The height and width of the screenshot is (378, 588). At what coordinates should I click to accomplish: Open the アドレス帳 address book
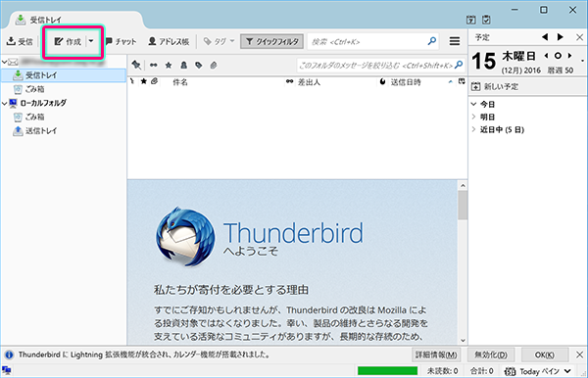pos(169,41)
